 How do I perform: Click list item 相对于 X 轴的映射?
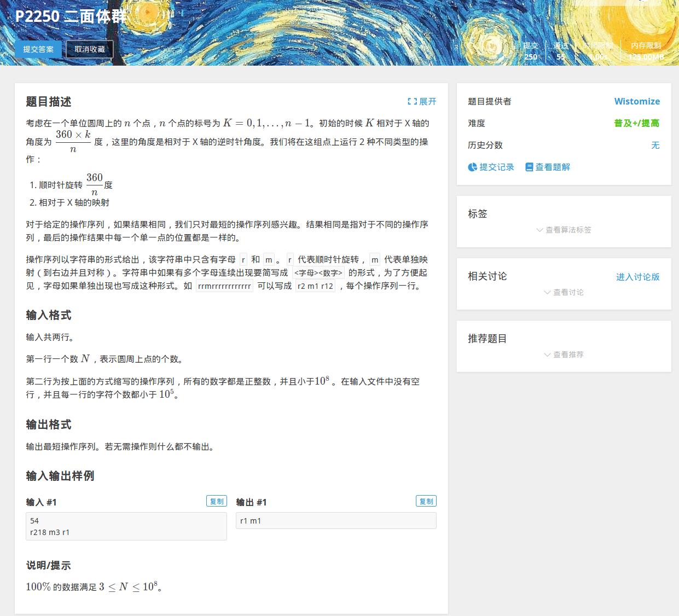point(74,202)
